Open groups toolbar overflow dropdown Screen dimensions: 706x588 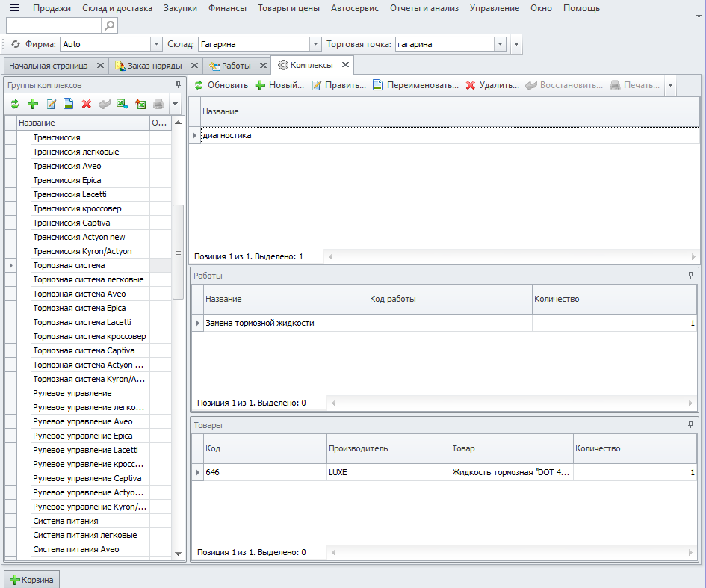(x=175, y=104)
